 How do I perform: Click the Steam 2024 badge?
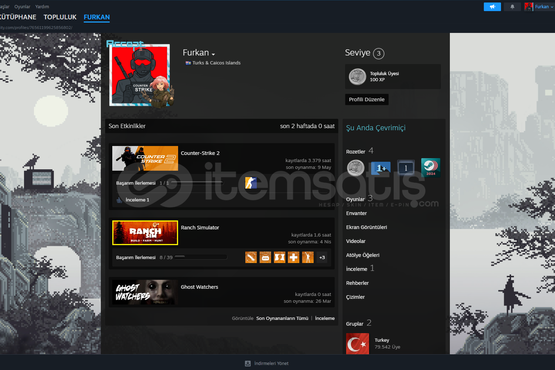(430, 167)
